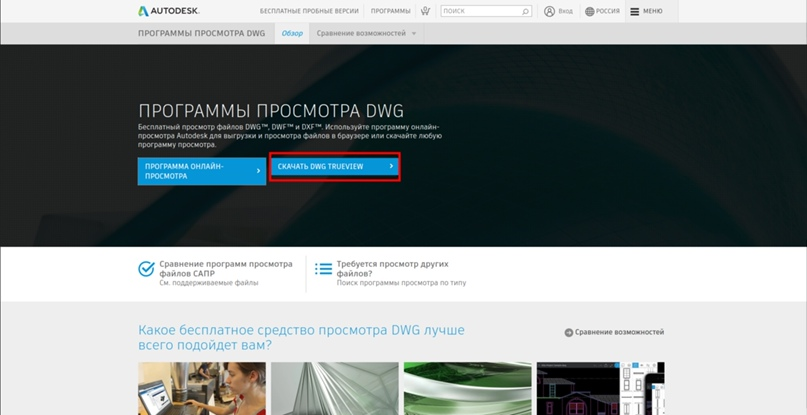Click Сравнение возможностей link at right
The image size is (807, 415).
(x=620, y=333)
